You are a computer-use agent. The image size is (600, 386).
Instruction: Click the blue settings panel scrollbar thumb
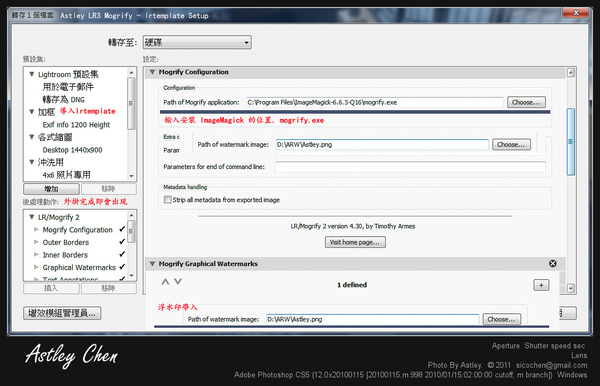click(x=571, y=142)
